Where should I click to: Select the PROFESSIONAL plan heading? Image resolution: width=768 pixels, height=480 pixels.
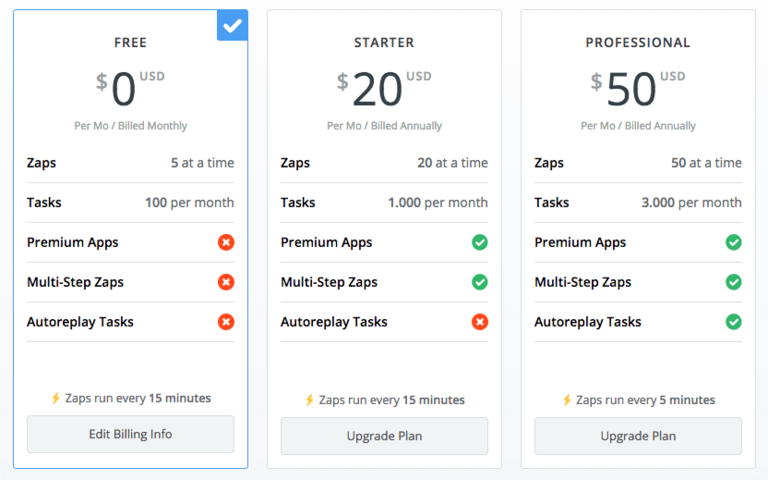tap(638, 43)
